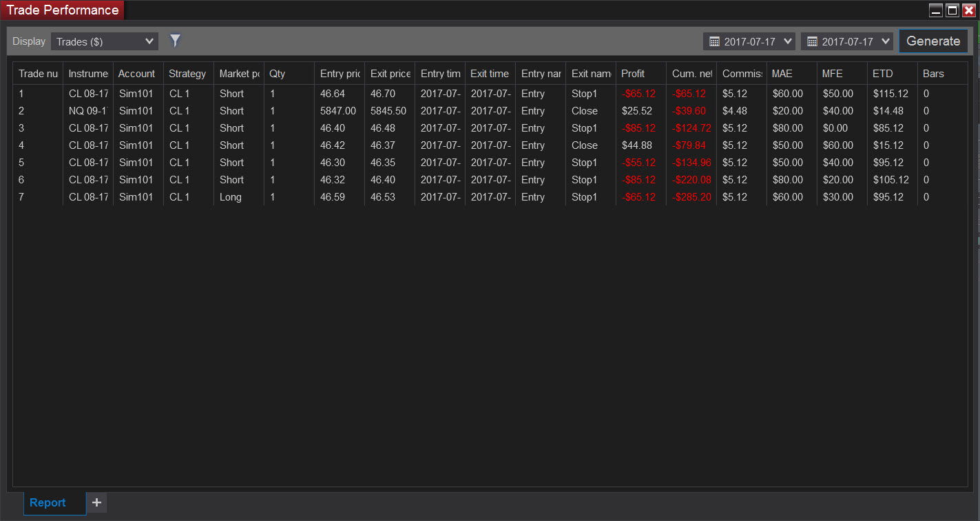Sort by Qty column header
Screen dimensions: 980x521
[x=289, y=74]
